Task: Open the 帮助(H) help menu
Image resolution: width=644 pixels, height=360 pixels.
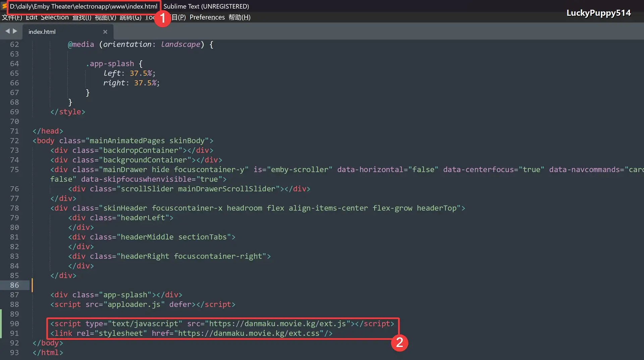Action: point(239,17)
